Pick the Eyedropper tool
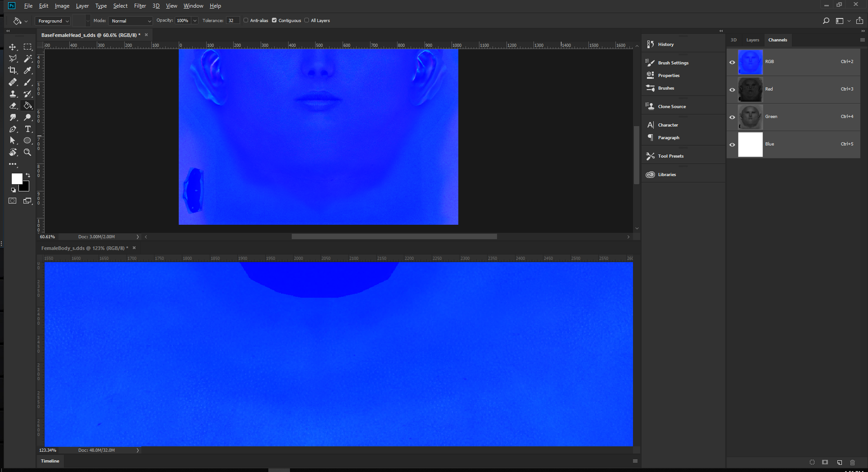 coord(27,70)
